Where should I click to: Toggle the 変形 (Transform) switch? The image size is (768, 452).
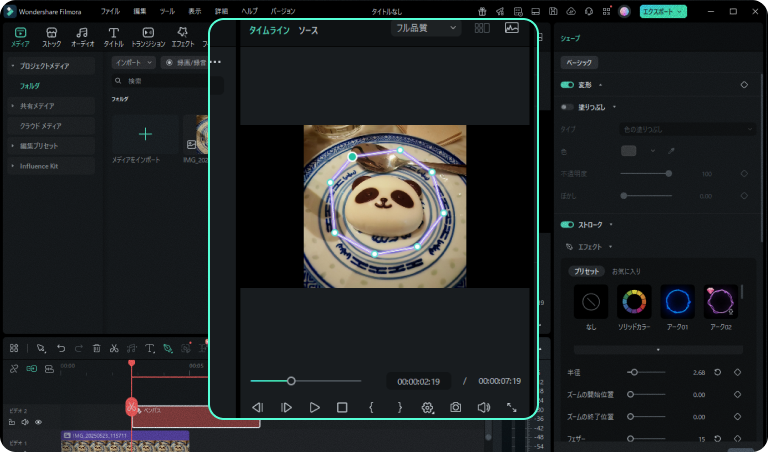point(568,85)
